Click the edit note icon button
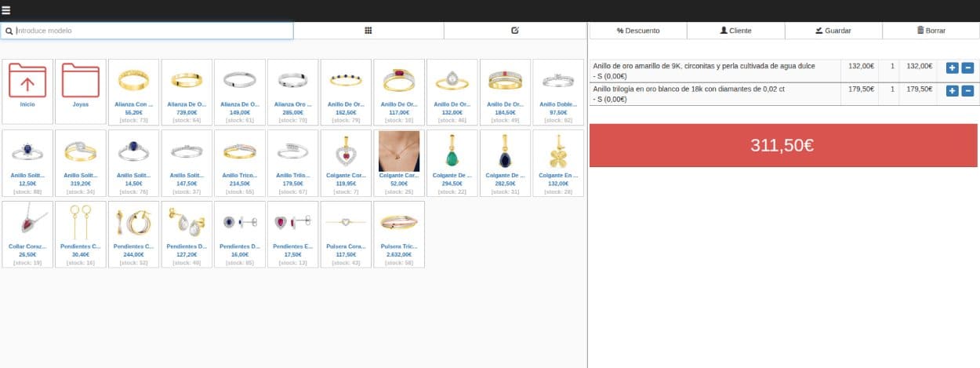980x368 pixels. 515,31
